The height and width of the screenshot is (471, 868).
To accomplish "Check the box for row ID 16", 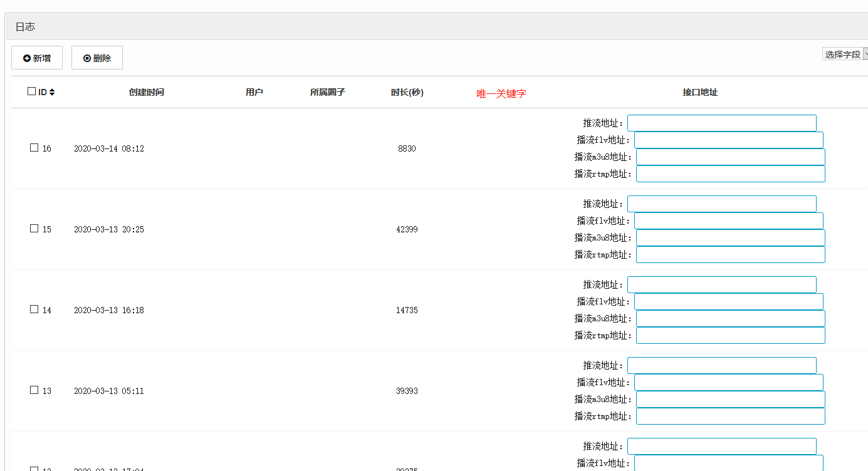I will 34,148.
